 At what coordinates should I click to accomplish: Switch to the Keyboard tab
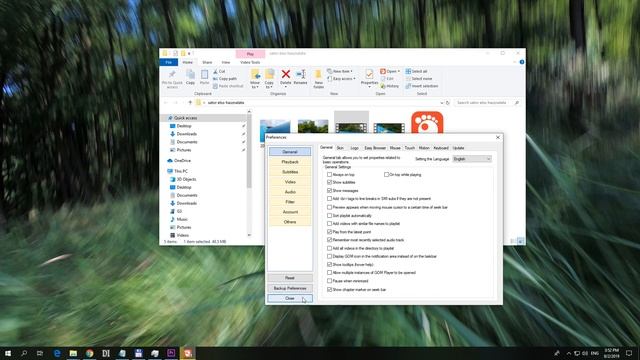coord(441,148)
